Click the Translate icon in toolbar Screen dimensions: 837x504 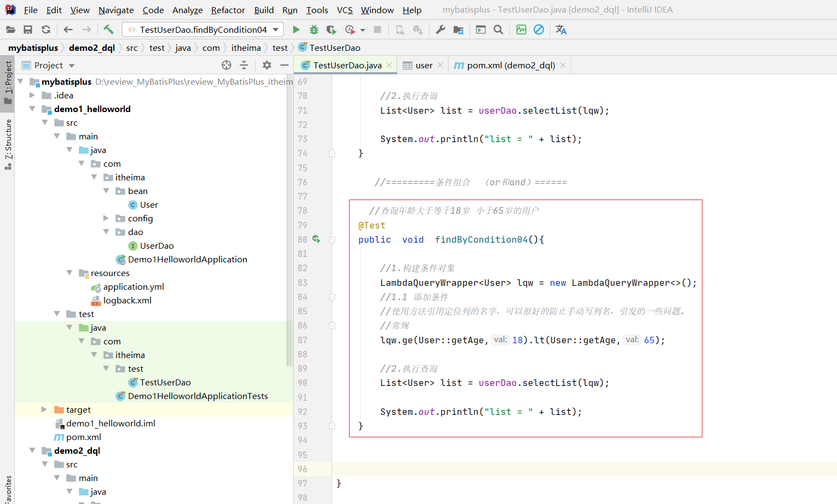tap(561, 30)
